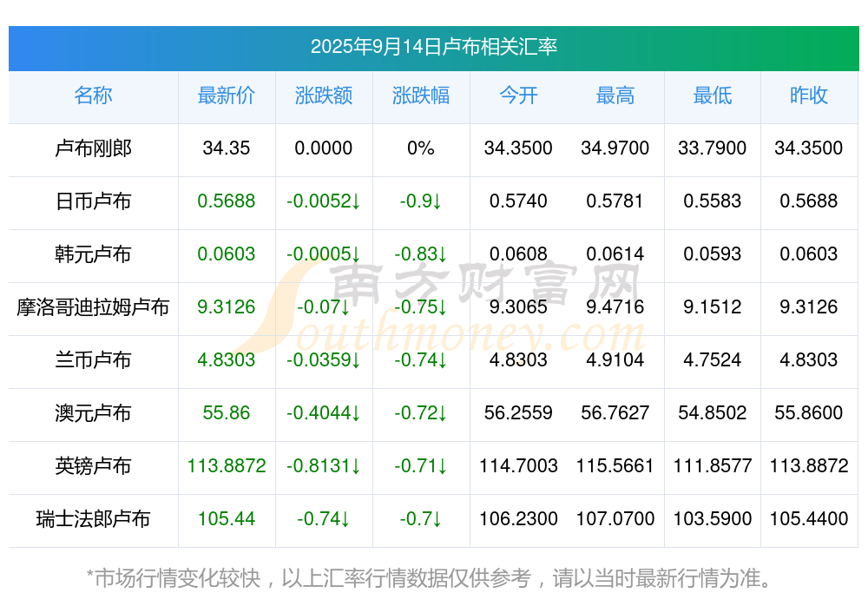
Task: Click the high value 34.9700
Action: [x=615, y=148]
